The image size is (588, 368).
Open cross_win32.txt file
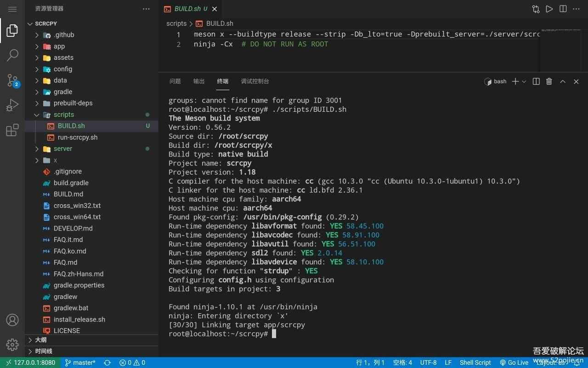[92, 206]
